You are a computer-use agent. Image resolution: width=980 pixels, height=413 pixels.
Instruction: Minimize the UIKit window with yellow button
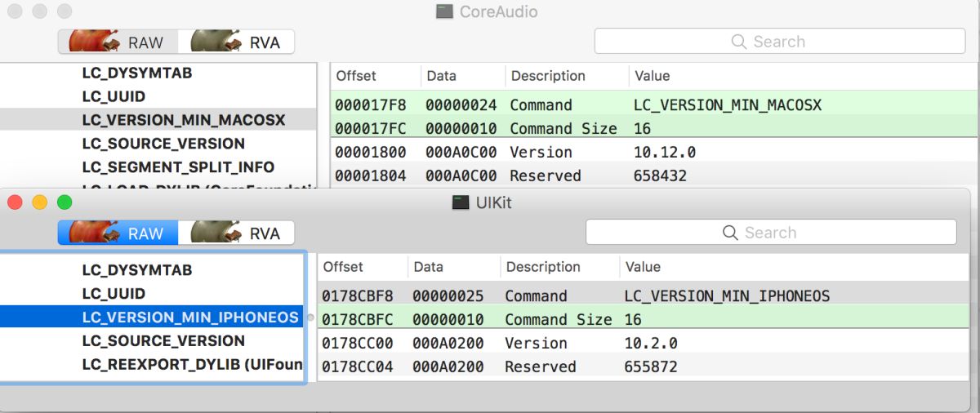(x=39, y=202)
